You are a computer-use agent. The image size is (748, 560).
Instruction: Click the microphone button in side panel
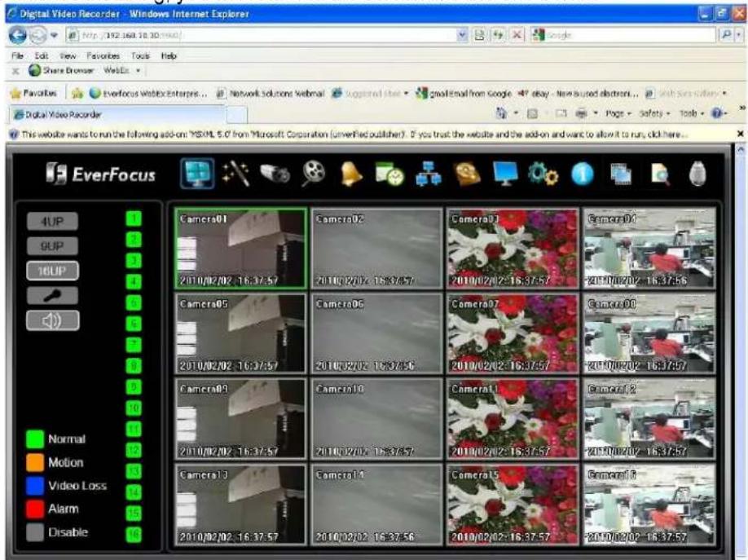pyautogui.click(x=52, y=296)
